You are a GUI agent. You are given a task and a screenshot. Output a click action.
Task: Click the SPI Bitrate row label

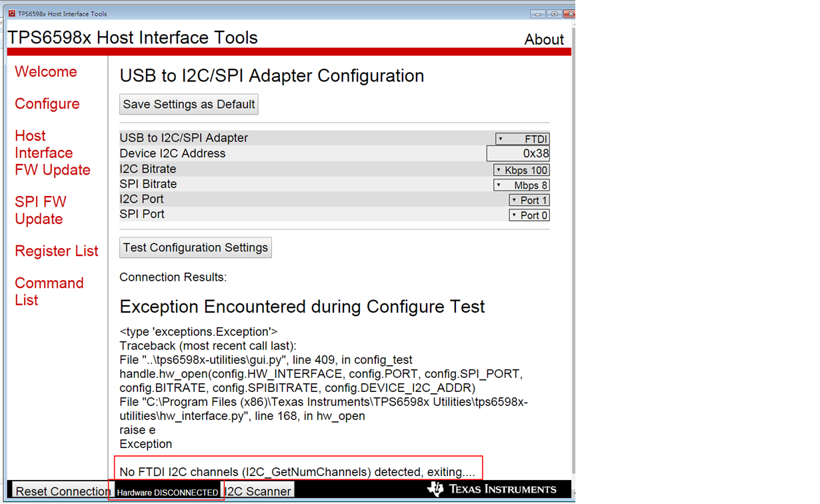pos(148,184)
